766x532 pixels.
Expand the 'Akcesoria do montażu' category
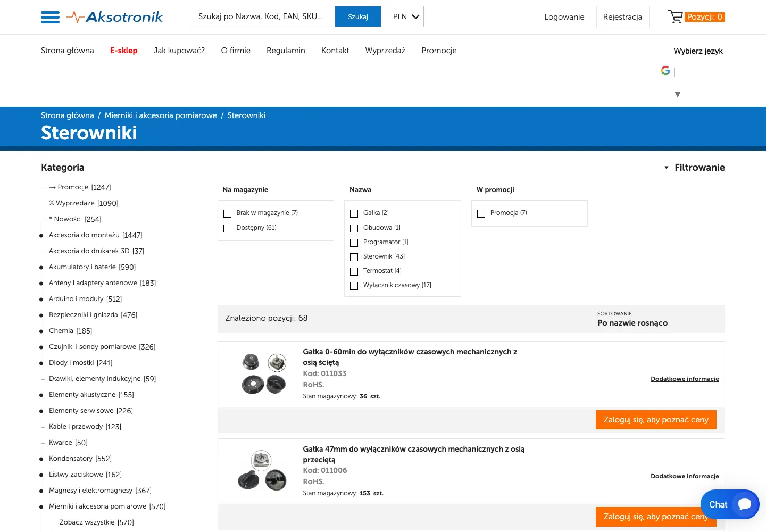(x=41, y=235)
